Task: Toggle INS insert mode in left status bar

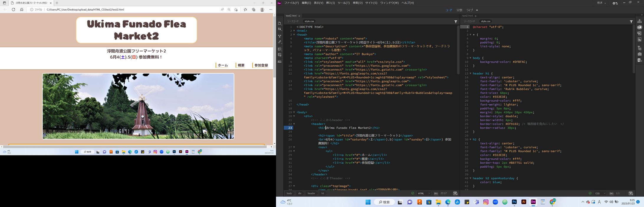Action: pyautogui.click(x=436, y=193)
